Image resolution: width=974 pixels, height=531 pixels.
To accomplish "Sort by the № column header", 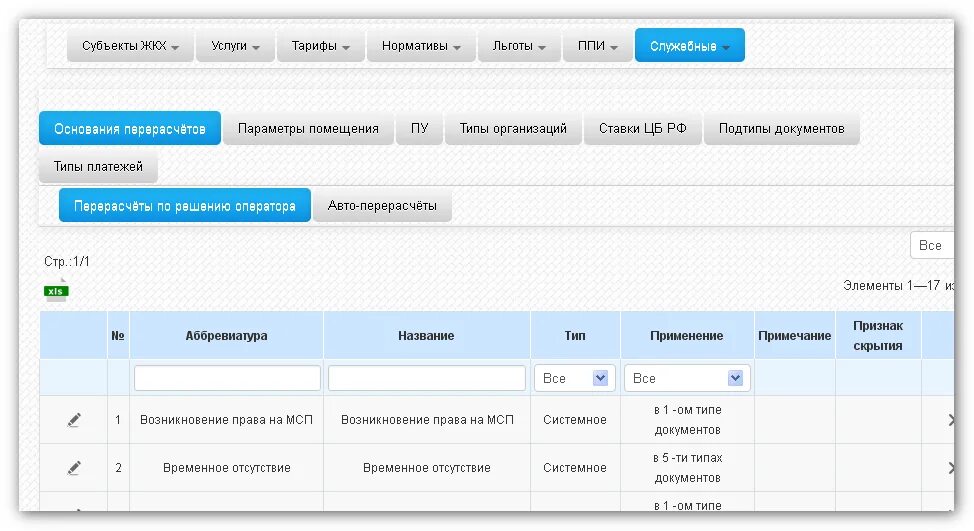I will click(118, 335).
